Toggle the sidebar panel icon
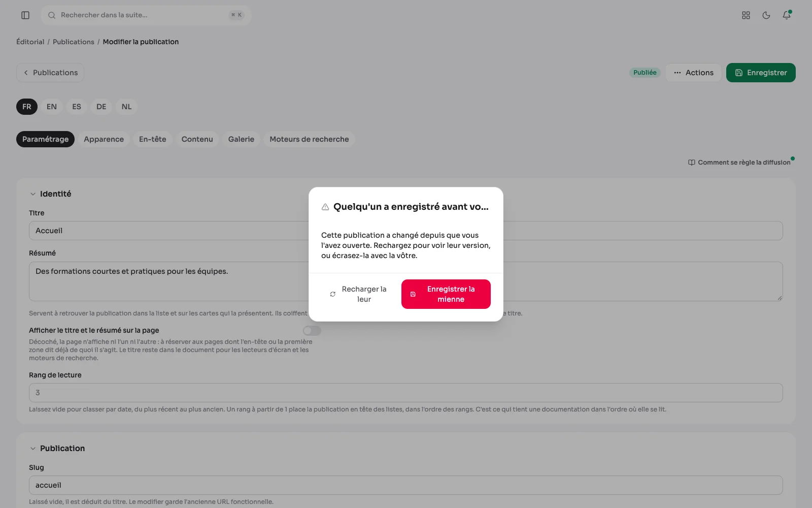Screen dimensions: 812x508 pos(25,15)
